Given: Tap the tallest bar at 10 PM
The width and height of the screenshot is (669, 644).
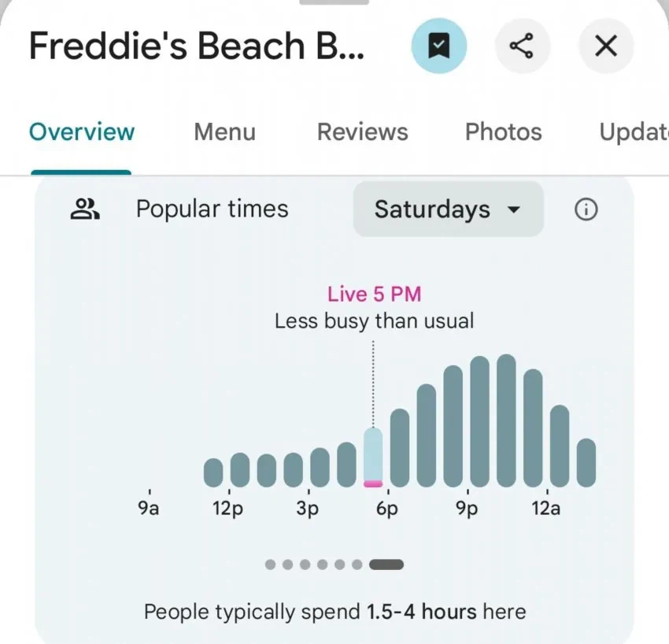Looking at the screenshot, I should [x=506, y=420].
